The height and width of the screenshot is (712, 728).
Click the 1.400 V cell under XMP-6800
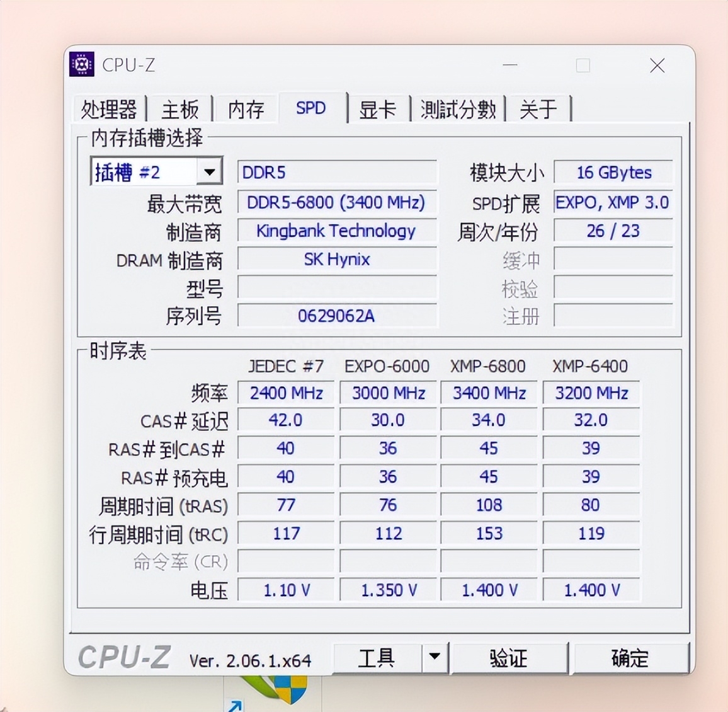[489, 590]
